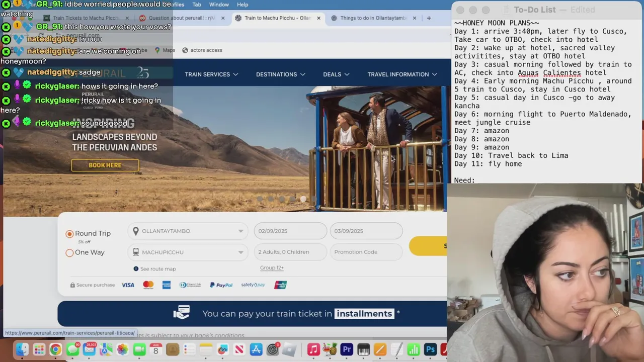Launch Adobe Photoshop from the dock
Image resolution: width=644 pixels, height=362 pixels.
click(430, 349)
